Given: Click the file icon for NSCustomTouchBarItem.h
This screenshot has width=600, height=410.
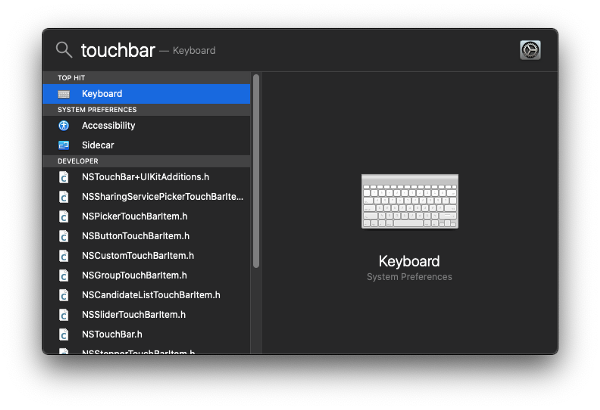Looking at the screenshot, I should [64, 256].
